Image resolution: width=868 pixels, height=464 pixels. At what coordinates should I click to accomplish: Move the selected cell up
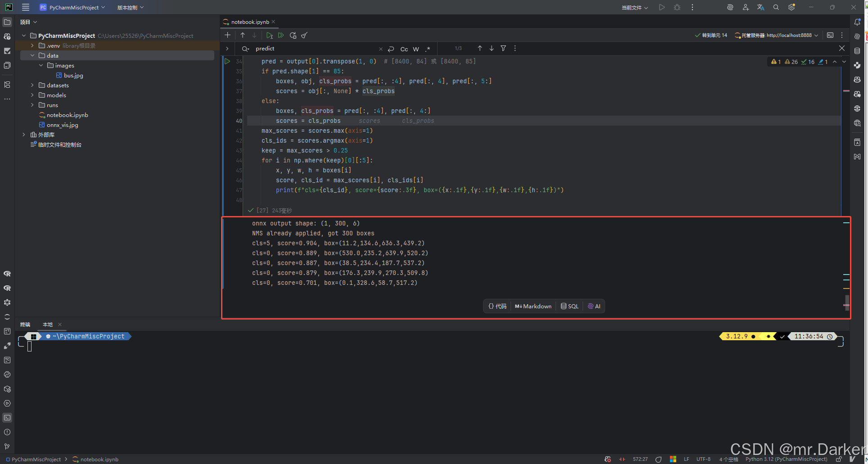[x=243, y=35]
